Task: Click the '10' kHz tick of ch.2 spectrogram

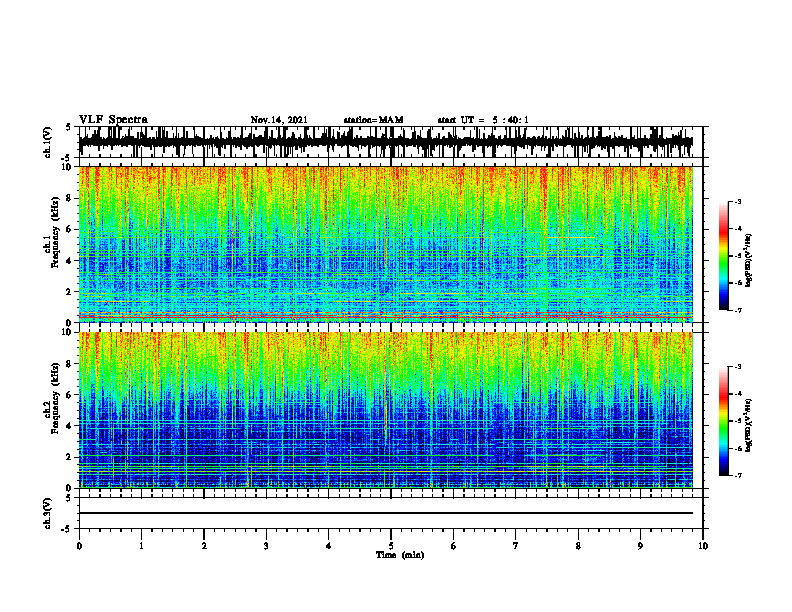Action: 69,333
